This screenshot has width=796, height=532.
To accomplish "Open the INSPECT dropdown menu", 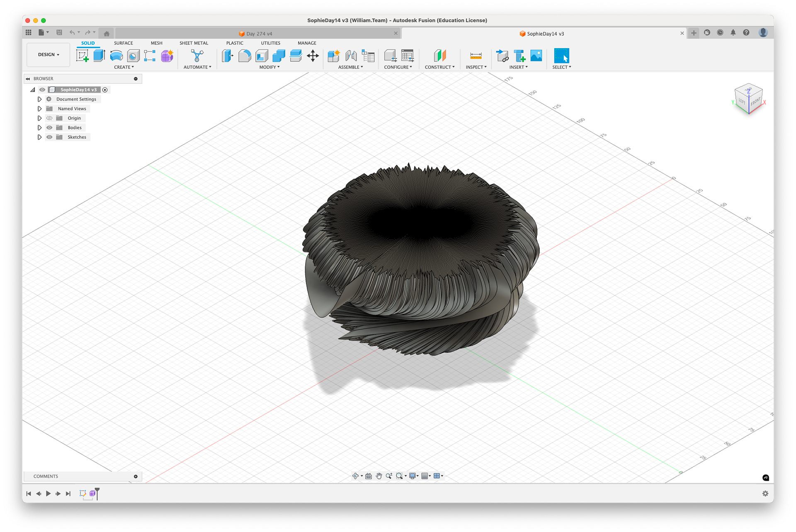I will 476,67.
